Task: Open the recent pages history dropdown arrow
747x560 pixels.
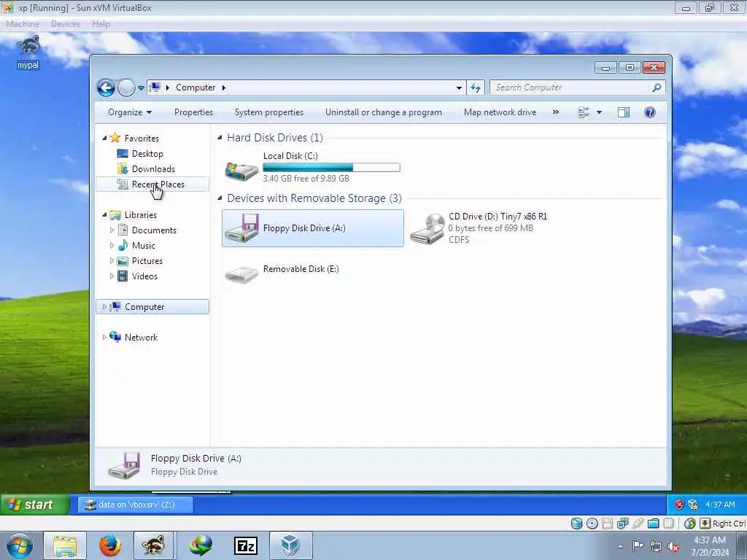Action: click(141, 88)
